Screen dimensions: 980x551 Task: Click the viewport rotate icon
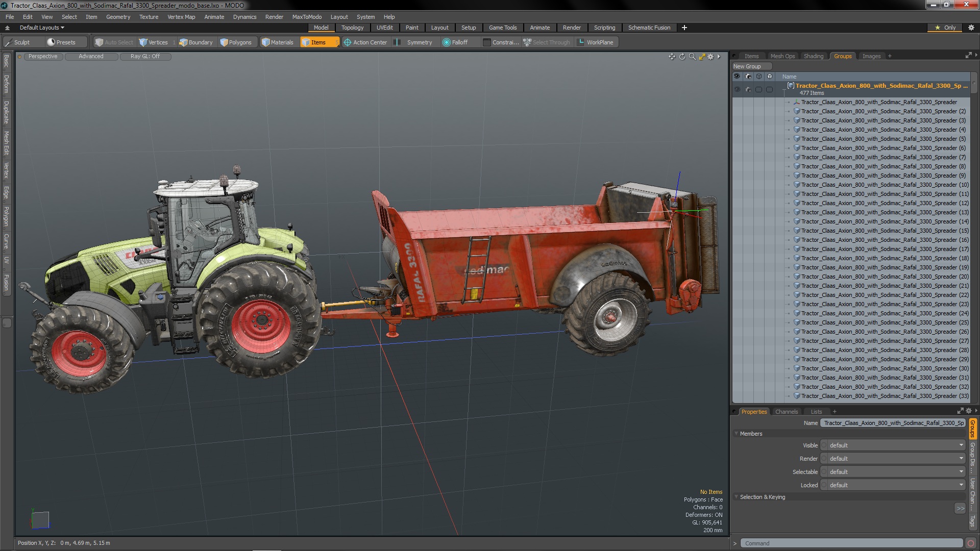(x=682, y=57)
